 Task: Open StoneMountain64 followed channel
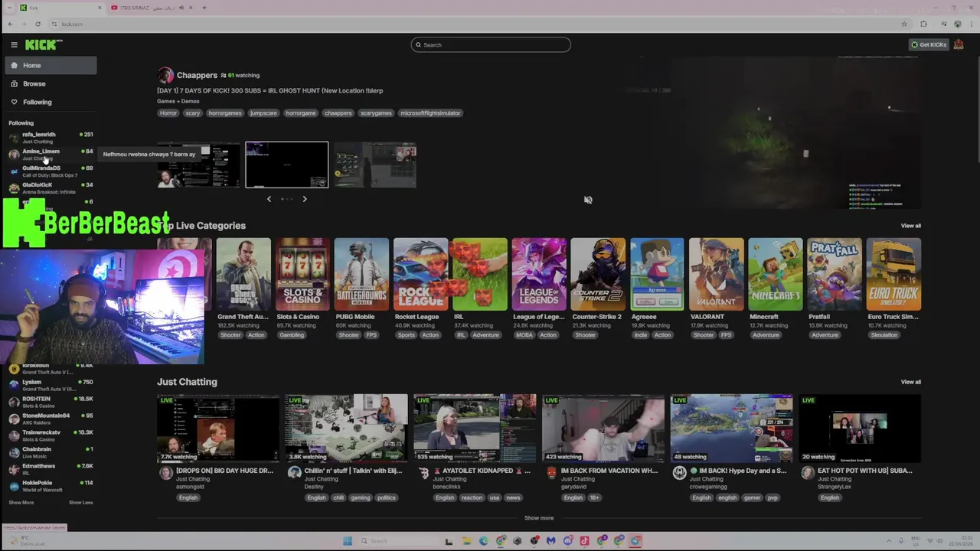51,419
